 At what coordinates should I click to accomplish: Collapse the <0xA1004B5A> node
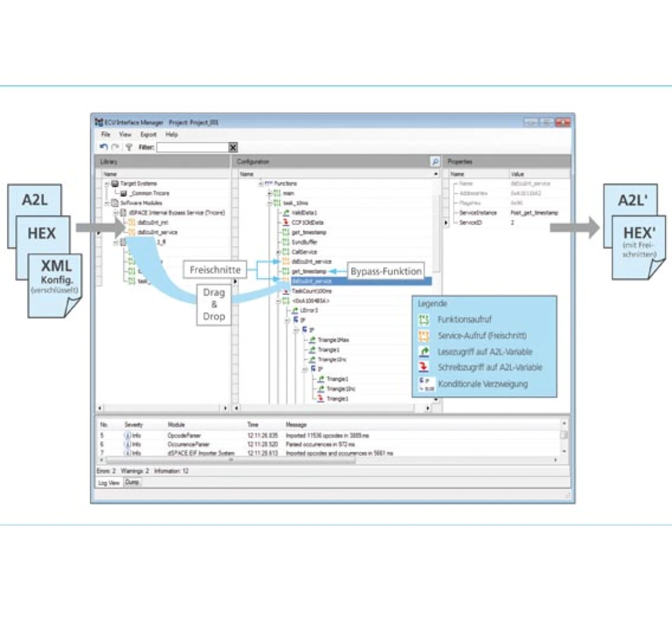[x=278, y=301]
